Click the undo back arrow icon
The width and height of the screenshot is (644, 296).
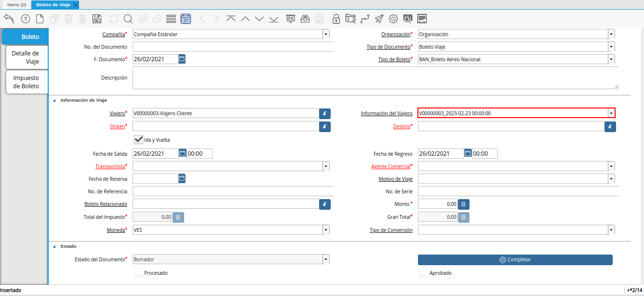(x=9, y=19)
